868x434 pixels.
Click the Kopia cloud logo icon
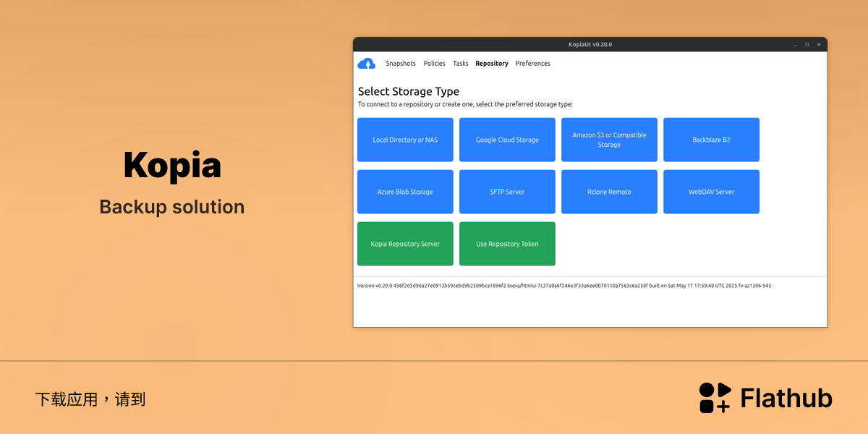click(367, 64)
